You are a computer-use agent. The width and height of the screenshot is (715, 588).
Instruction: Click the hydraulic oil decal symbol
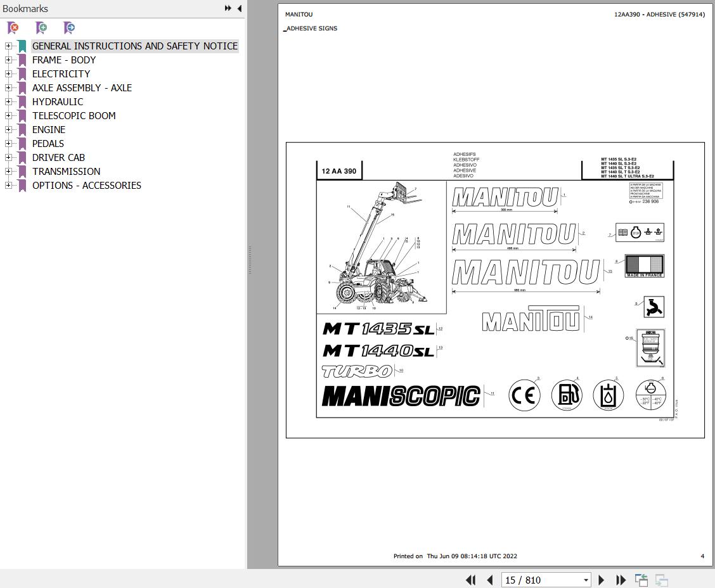[x=608, y=395]
